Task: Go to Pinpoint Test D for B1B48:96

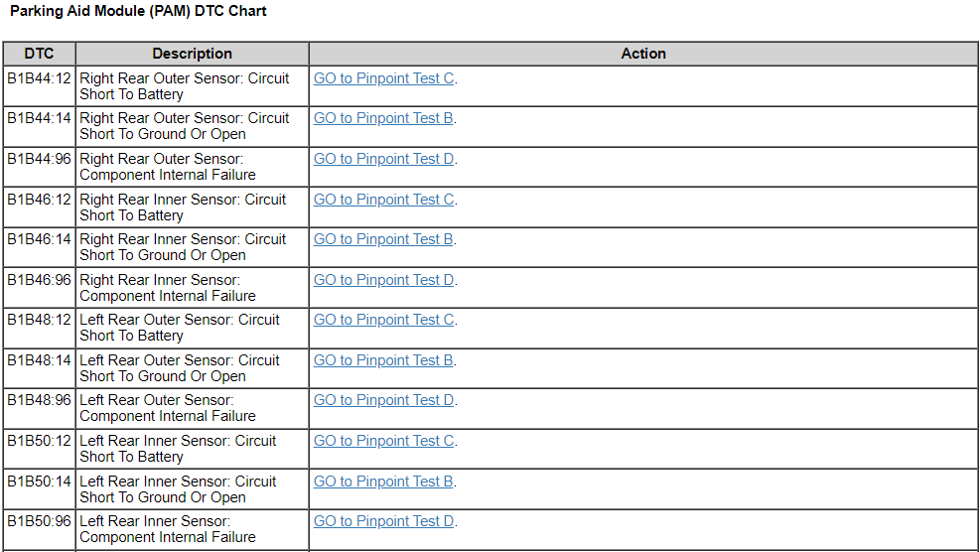Action: (x=384, y=400)
